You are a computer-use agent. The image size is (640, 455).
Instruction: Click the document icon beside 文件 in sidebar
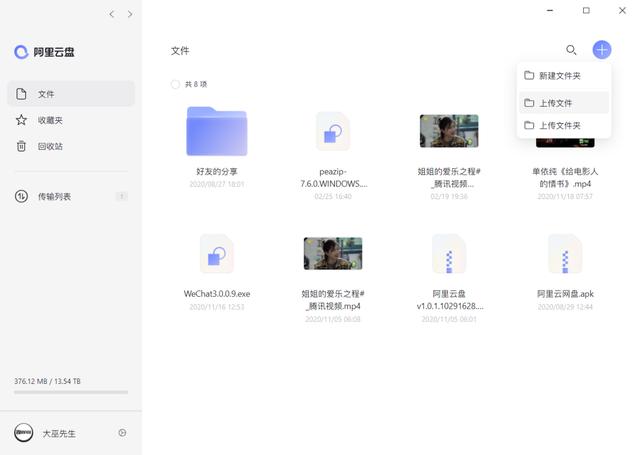21,94
